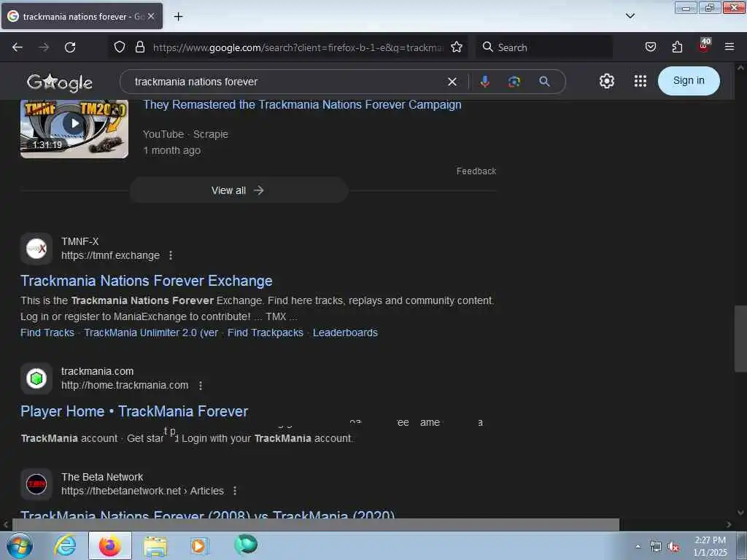Open the TMNF-X site favicon
This screenshot has height=560, width=747.
pyautogui.click(x=36, y=249)
